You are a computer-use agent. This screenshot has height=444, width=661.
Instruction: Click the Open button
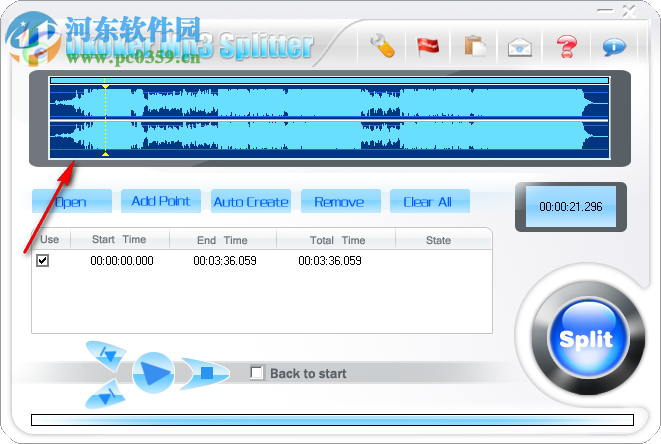72,202
